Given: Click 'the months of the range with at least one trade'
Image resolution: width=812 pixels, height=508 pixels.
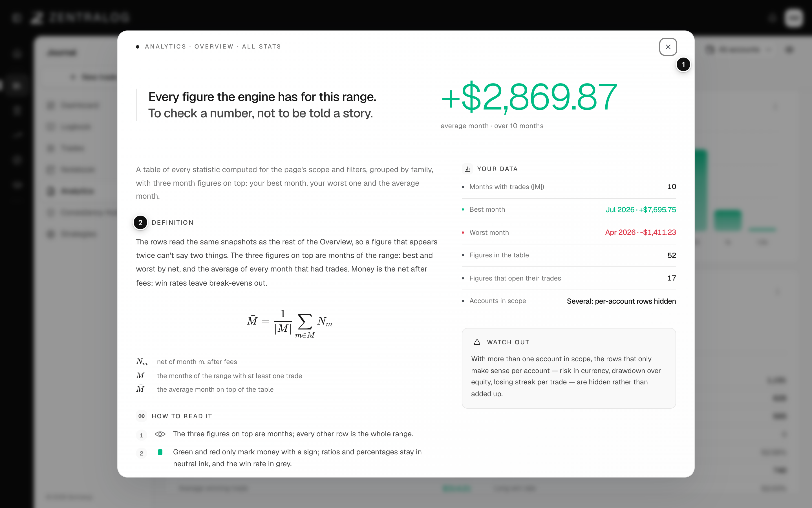Looking at the screenshot, I should 229,376.
